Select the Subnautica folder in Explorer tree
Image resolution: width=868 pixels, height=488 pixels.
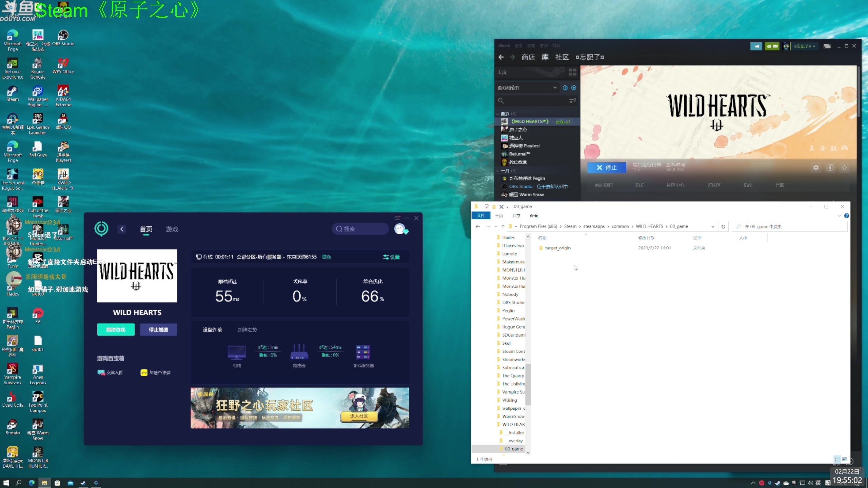click(x=513, y=367)
